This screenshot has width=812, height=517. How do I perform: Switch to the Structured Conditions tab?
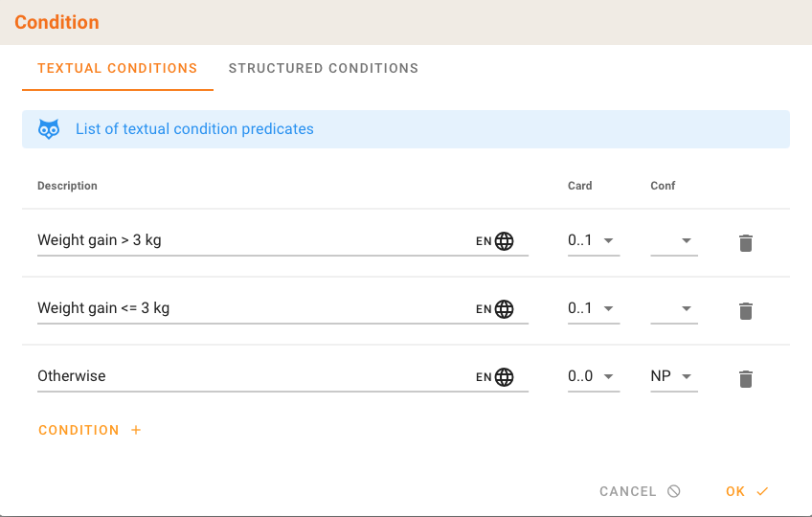pyautogui.click(x=323, y=69)
